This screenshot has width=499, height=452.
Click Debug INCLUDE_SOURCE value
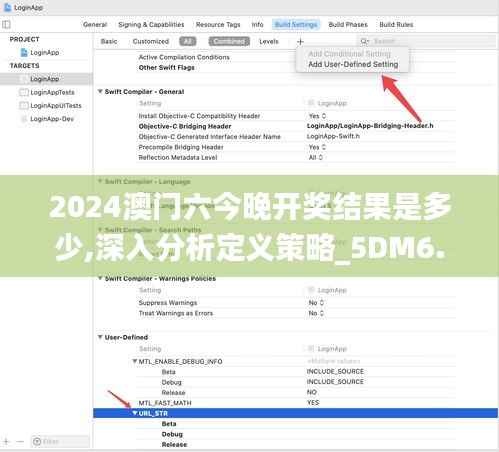click(335, 382)
